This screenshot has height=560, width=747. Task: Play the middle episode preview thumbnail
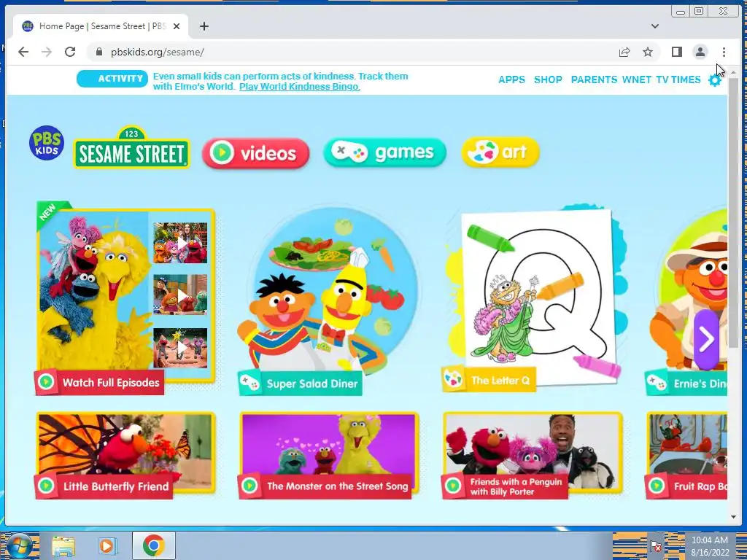coord(180,295)
